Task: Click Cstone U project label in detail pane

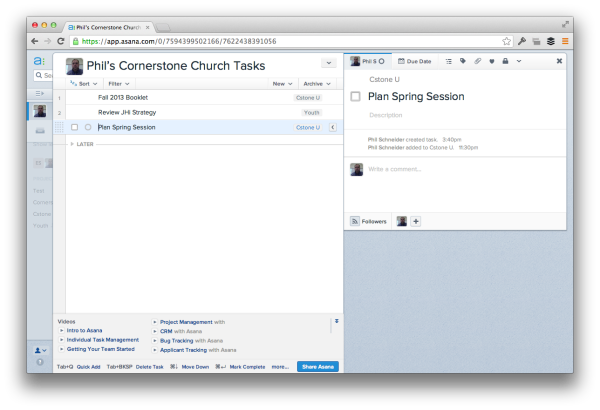Action: [x=384, y=79]
